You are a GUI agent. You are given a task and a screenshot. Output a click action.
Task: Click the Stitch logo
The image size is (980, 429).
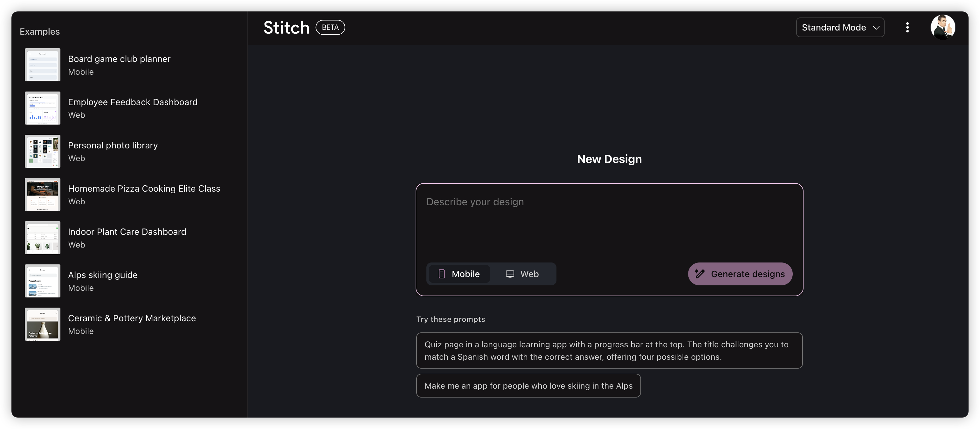click(286, 28)
